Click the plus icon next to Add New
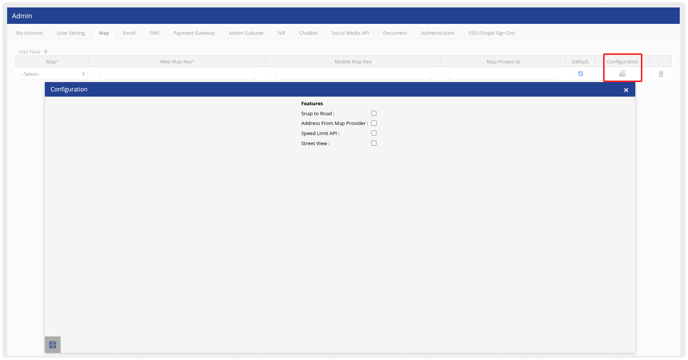 (x=46, y=51)
